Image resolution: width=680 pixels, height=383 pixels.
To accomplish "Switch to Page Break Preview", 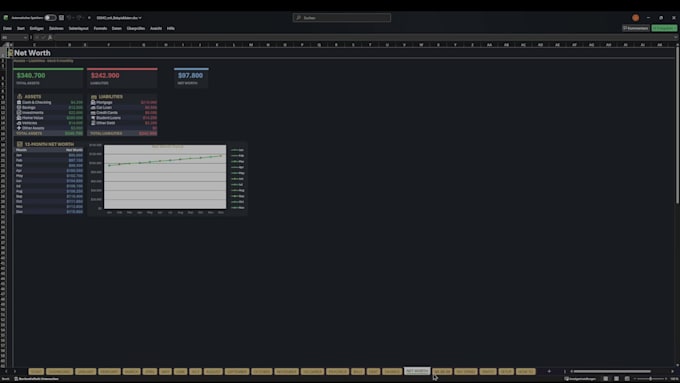I will (x=627, y=379).
